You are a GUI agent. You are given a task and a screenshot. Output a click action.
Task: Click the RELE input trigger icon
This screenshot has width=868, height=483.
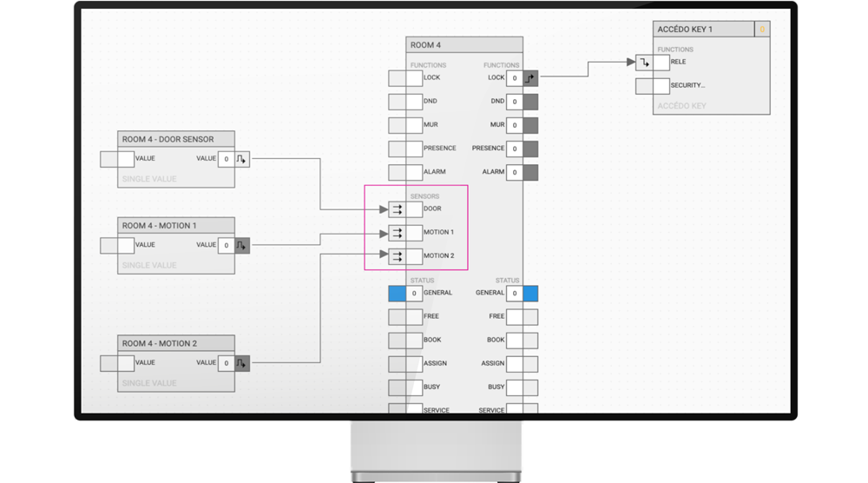click(644, 63)
